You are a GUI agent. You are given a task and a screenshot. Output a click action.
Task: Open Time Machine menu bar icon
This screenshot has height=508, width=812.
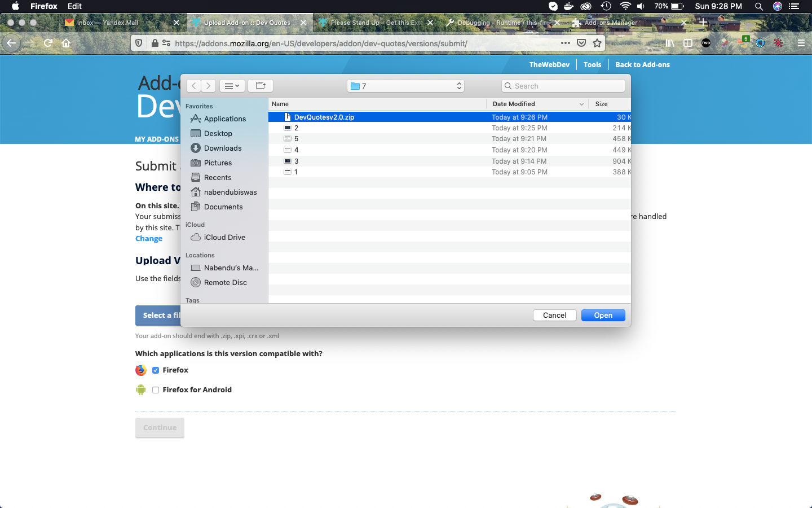tap(606, 6)
